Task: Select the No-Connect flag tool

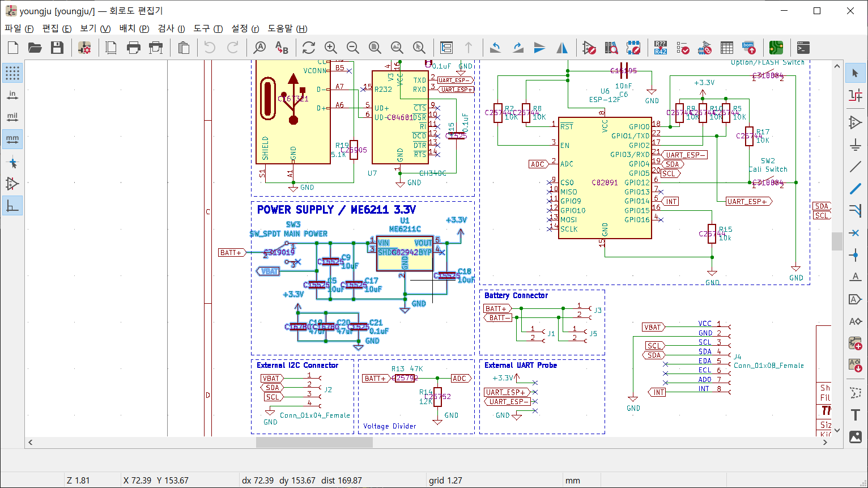Action: [856, 233]
